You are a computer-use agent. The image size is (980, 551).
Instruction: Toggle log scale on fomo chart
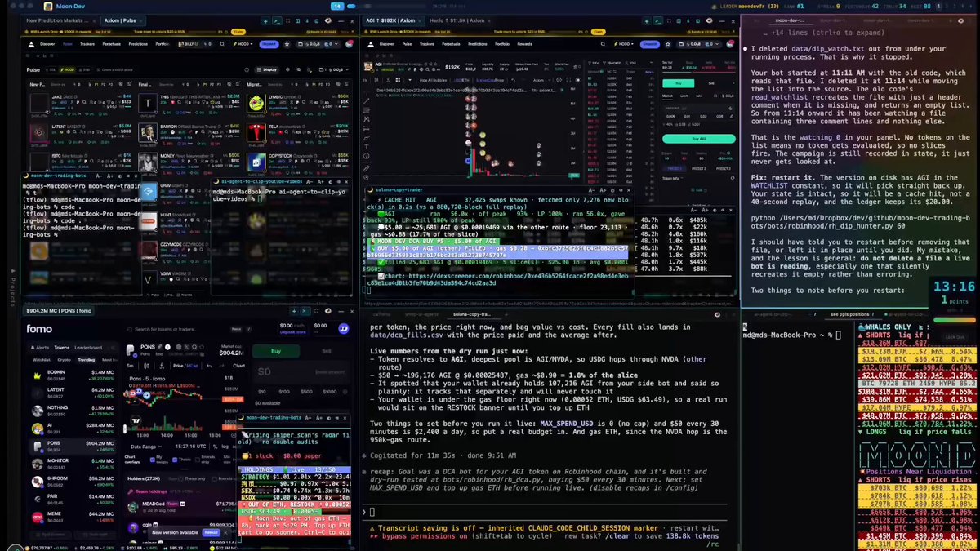click(225, 447)
